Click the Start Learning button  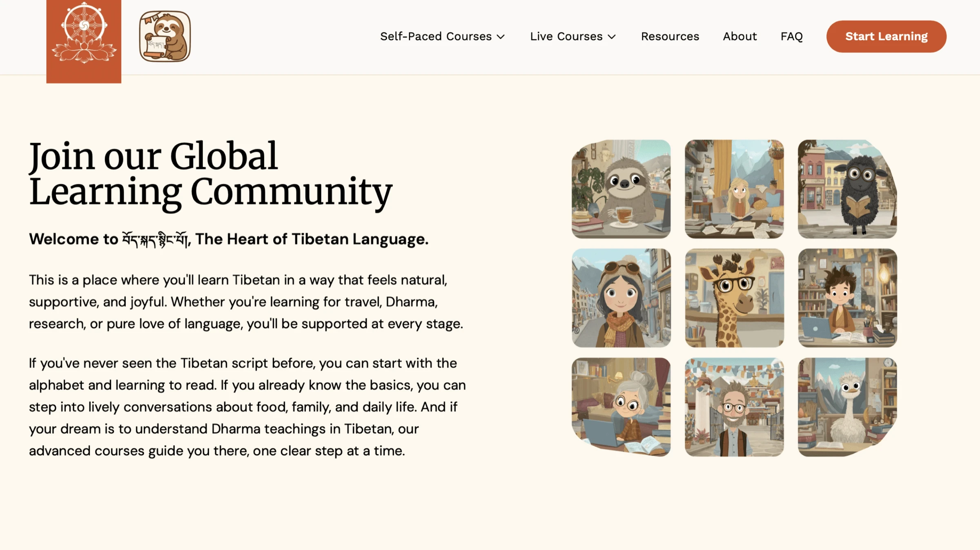click(886, 36)
